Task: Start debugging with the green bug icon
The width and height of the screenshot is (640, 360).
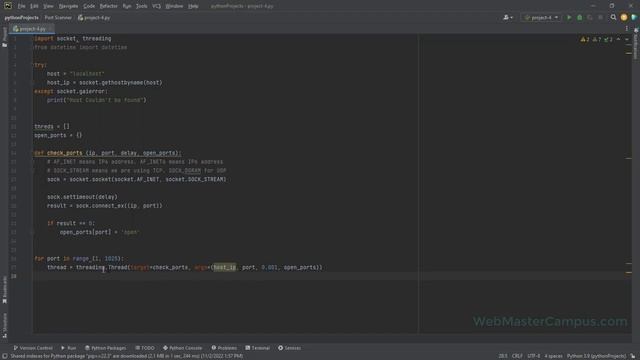Action: point(579,18)
